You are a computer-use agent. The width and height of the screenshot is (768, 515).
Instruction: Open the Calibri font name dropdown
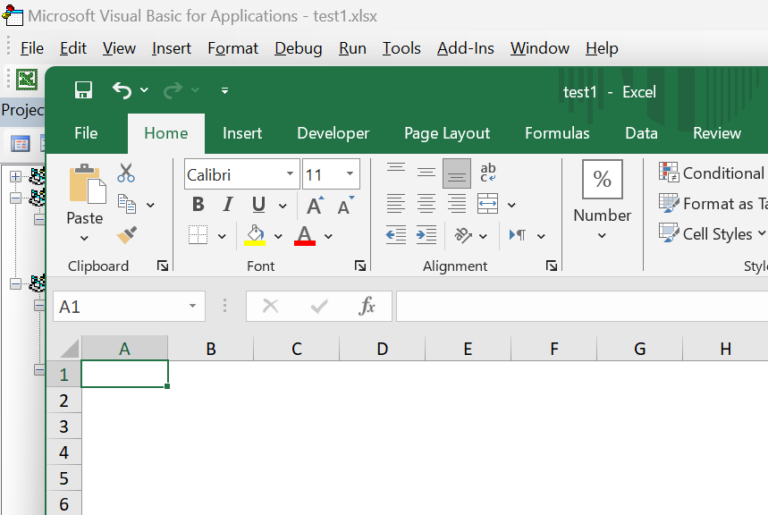click(290, 174)
